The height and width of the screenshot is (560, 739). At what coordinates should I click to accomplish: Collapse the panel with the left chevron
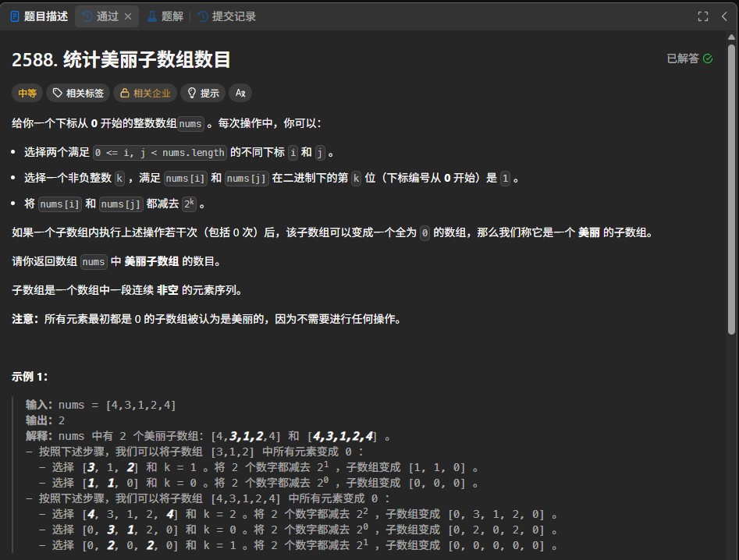[x=724, y=16]
